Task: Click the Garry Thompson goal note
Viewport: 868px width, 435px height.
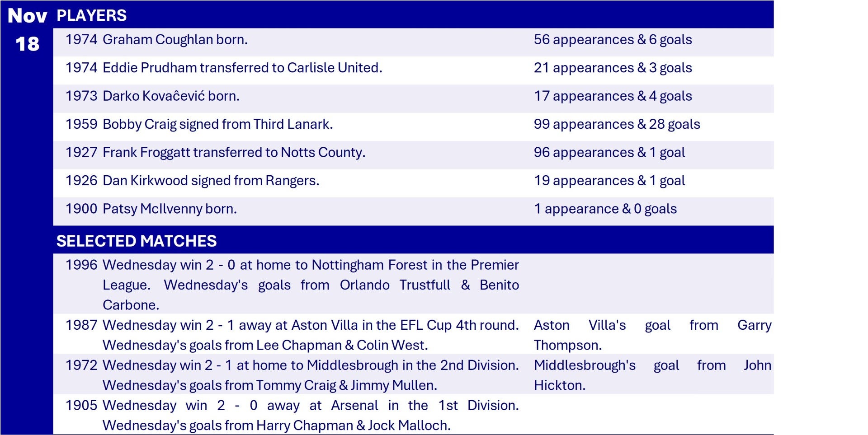Action: click(x=652, y=335)
